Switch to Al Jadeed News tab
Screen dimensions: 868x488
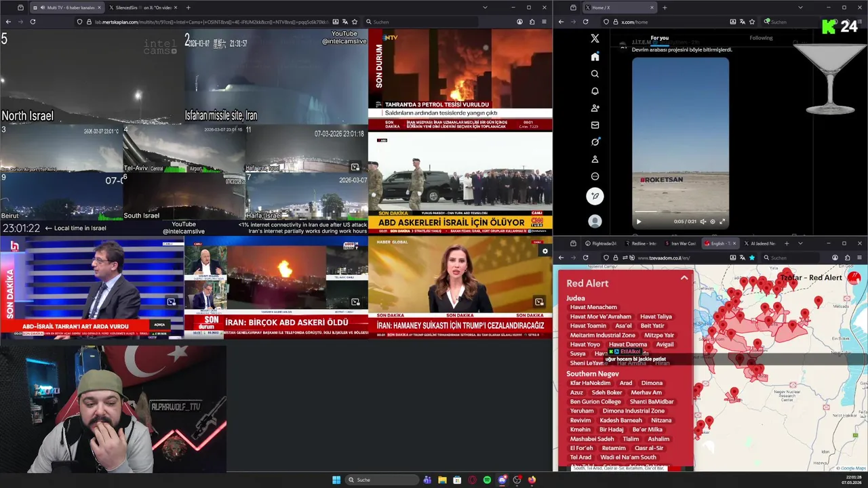(x=759, y=243)
